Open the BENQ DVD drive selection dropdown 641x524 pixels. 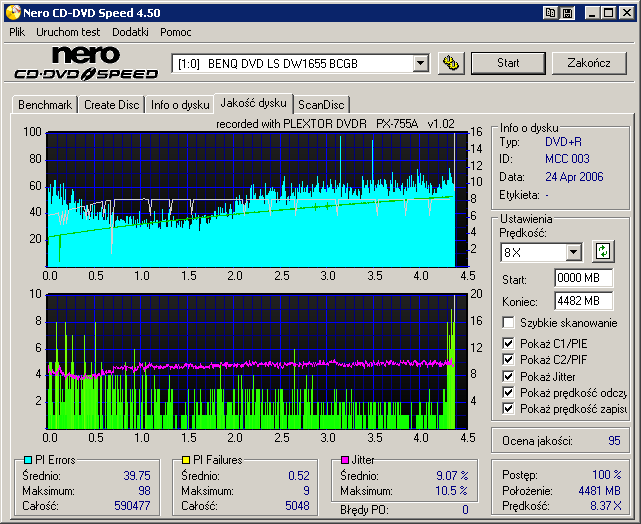[x=420, y=63]
